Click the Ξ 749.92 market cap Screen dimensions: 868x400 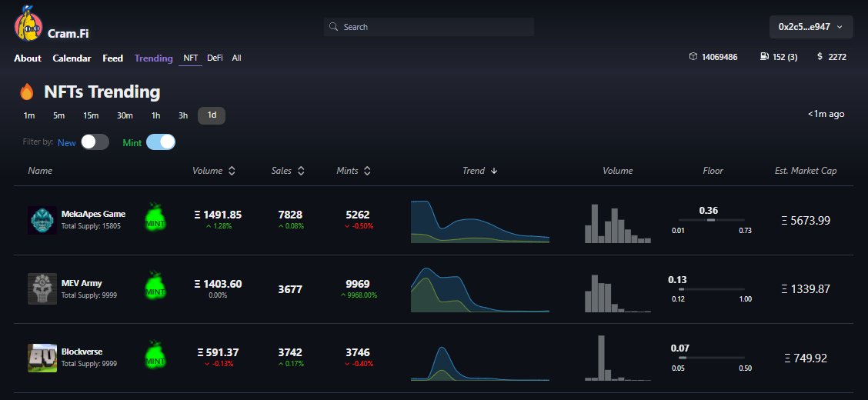806,358
